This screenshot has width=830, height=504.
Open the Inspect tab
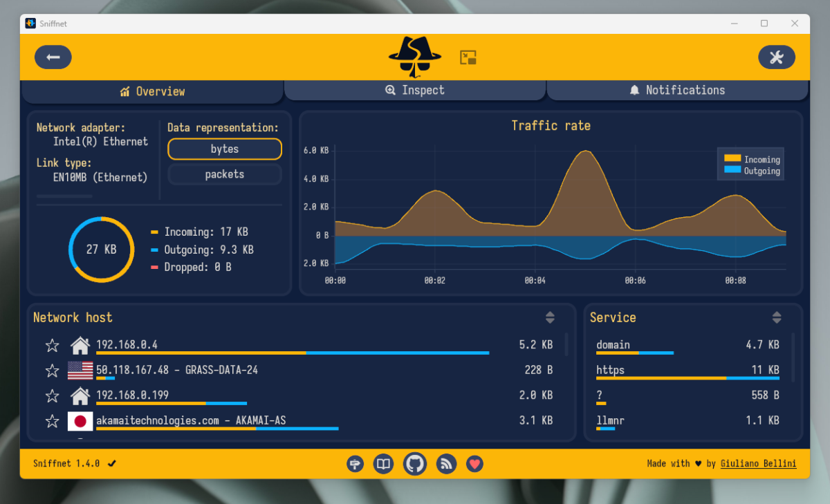coord(415,90)
